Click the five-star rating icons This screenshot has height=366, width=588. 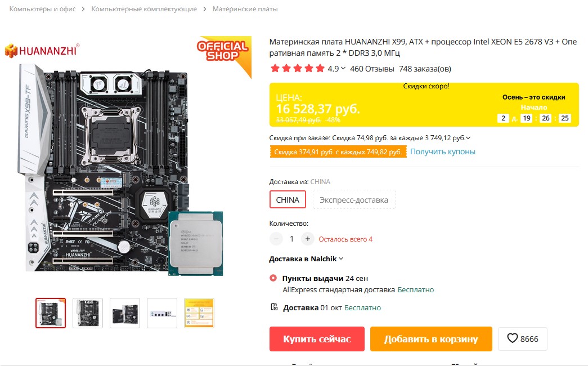pyautogui.click(x=297, y=69)
